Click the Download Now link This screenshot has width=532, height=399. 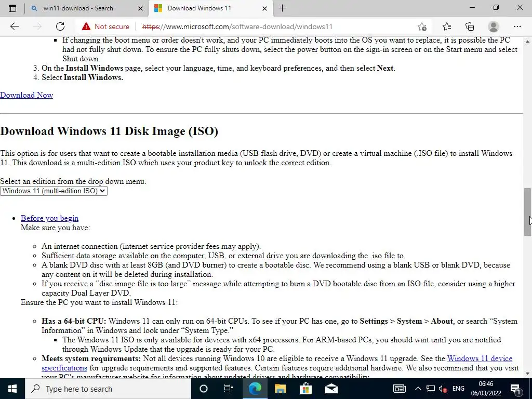click(26, 95)
